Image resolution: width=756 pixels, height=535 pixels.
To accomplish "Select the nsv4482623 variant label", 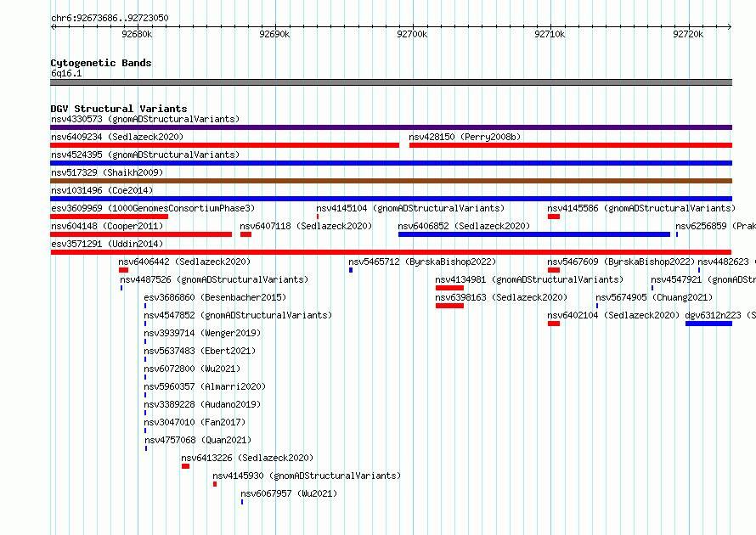I will [726, 262].
